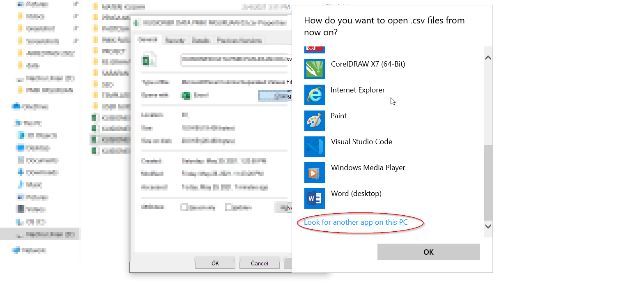
Task: Click the app list scrollbar thumb
Action: [x=488, y=183]
